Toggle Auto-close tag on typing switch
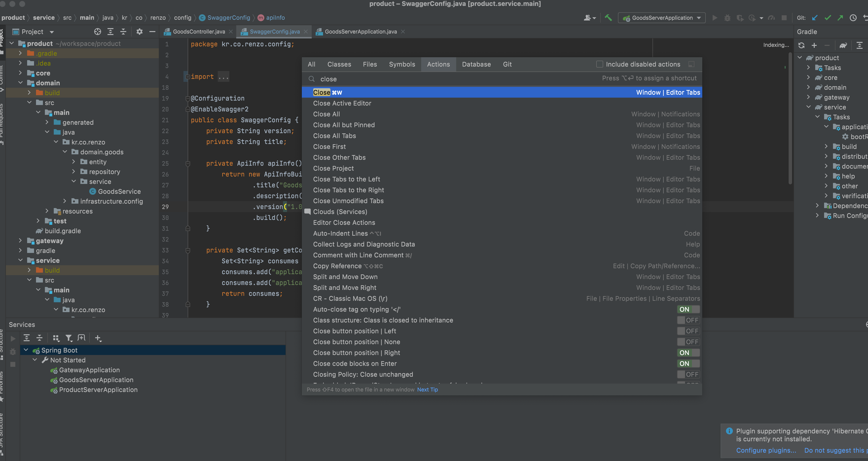Viewport: 868px width, 461px height. coord(688,309)
